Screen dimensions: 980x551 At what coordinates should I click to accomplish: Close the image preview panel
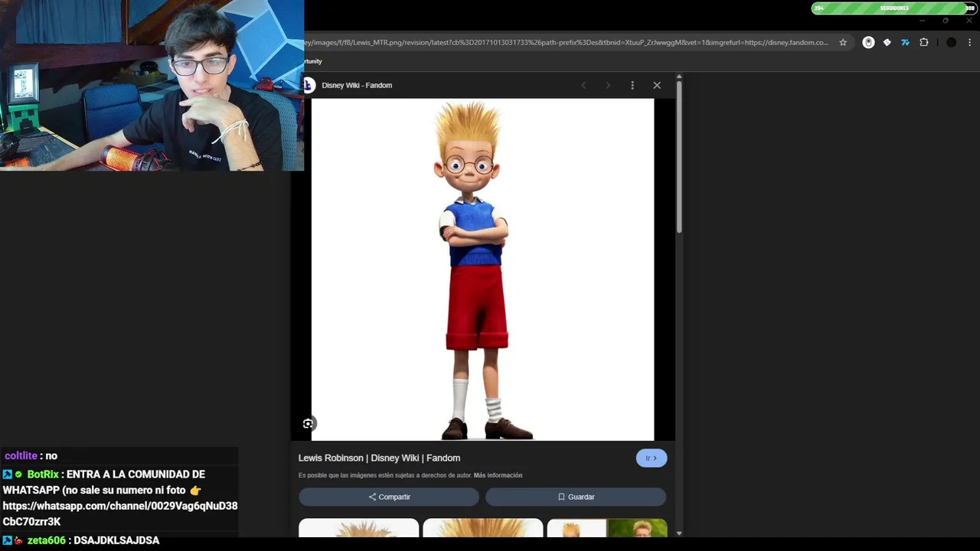tap(657, 85)
